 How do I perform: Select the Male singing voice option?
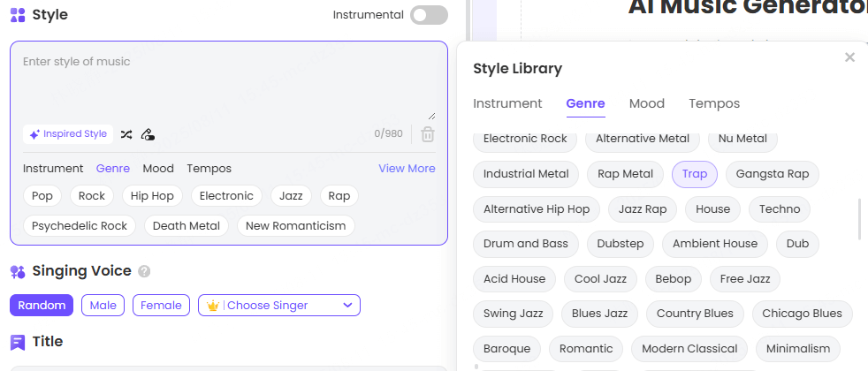[x=103, y=306]
